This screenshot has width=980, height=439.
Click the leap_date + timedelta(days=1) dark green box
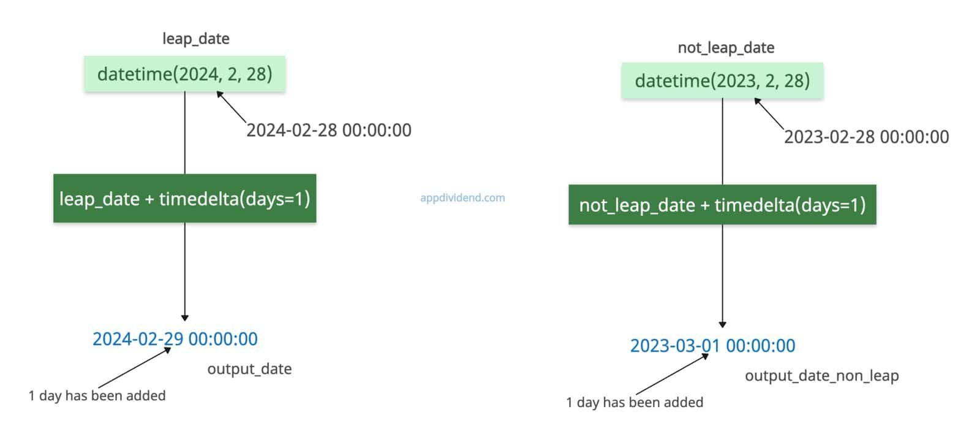(184, 199)
